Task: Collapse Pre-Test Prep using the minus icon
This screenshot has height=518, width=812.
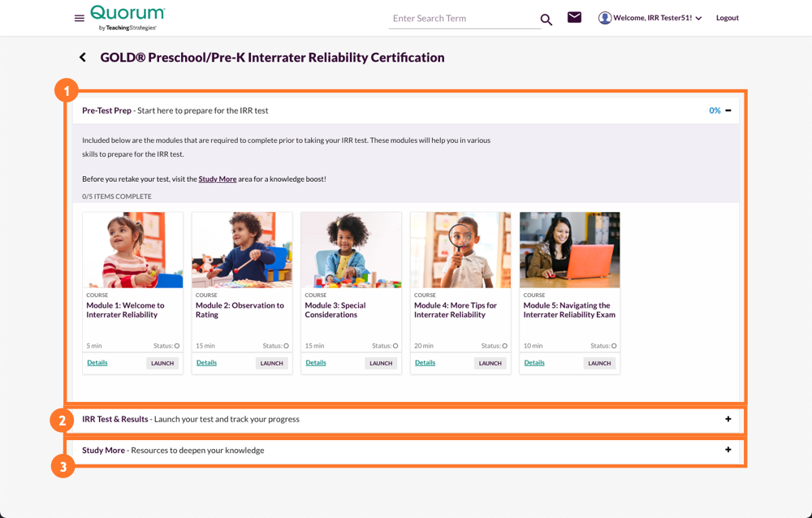Action: click(728, 110)
